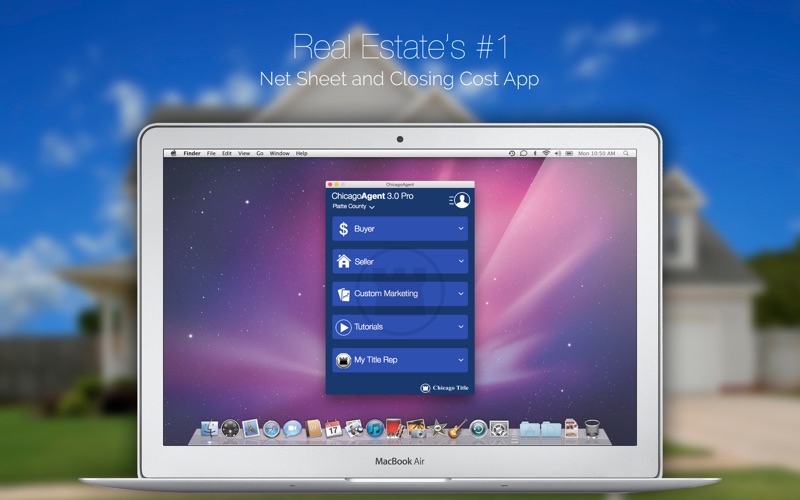Open the Apple menu

click(173, 153)
